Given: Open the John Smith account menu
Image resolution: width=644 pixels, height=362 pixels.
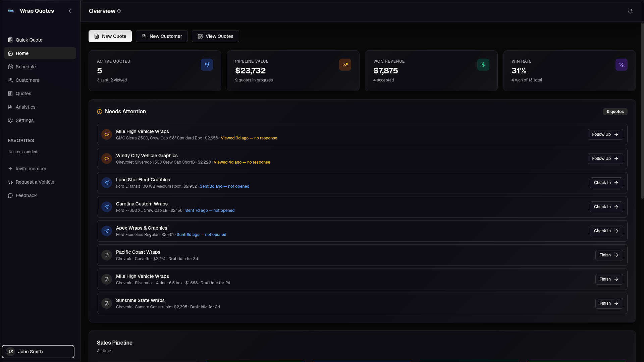Looking at the screenshot, I should 38,352.
